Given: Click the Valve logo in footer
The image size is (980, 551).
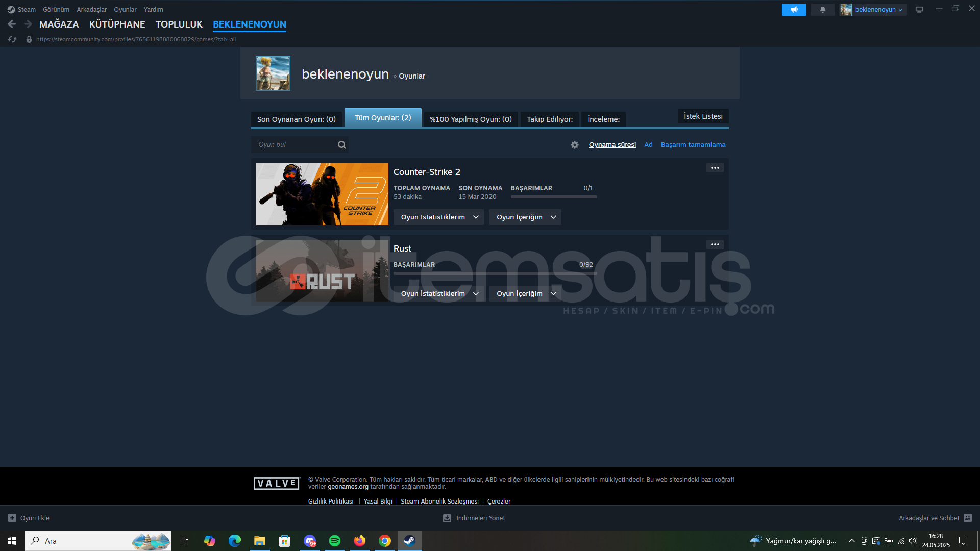Looking at the screenshot, I should click(x=277, y=483).
